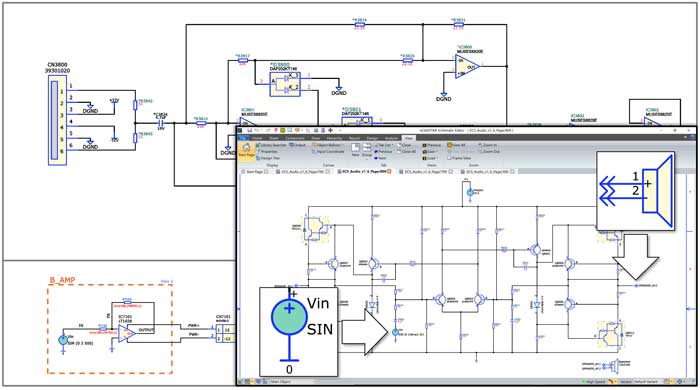
Task: Close the active ECS_Audio Page 800 tab
Action: point(389,171)
